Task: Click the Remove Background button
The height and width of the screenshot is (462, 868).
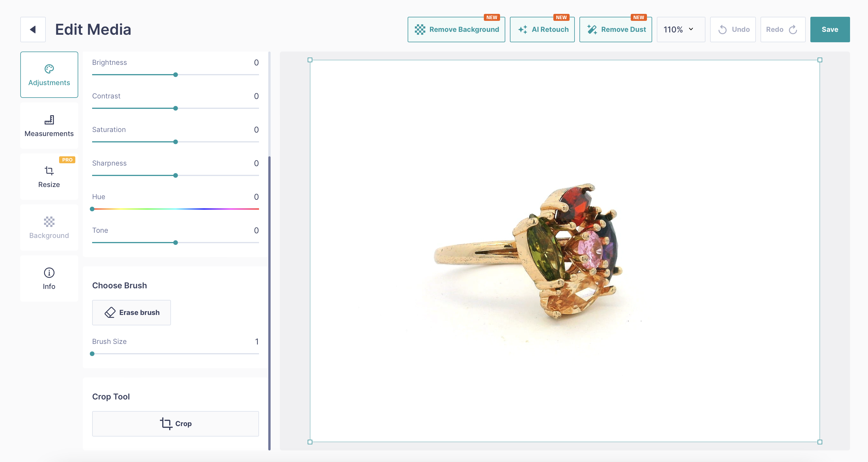Action: point(456,29)
